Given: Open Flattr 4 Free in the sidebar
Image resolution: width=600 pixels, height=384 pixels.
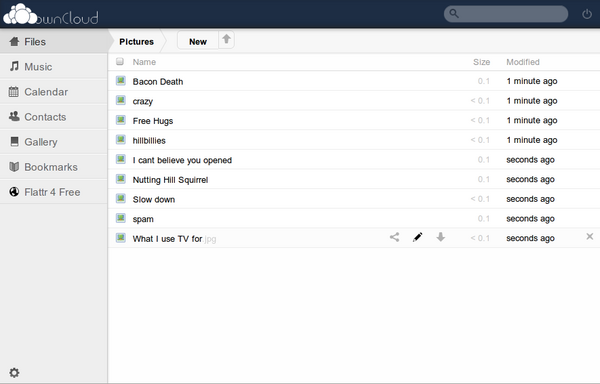Looking at the screenshot, I should pos(54,192).
